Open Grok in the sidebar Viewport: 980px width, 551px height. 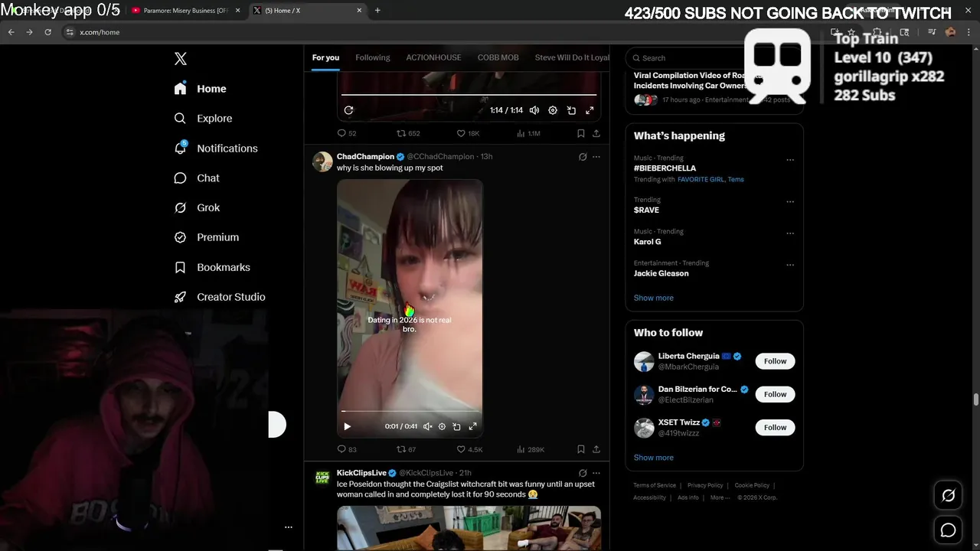pyautogui.click(x=197, y=207)
